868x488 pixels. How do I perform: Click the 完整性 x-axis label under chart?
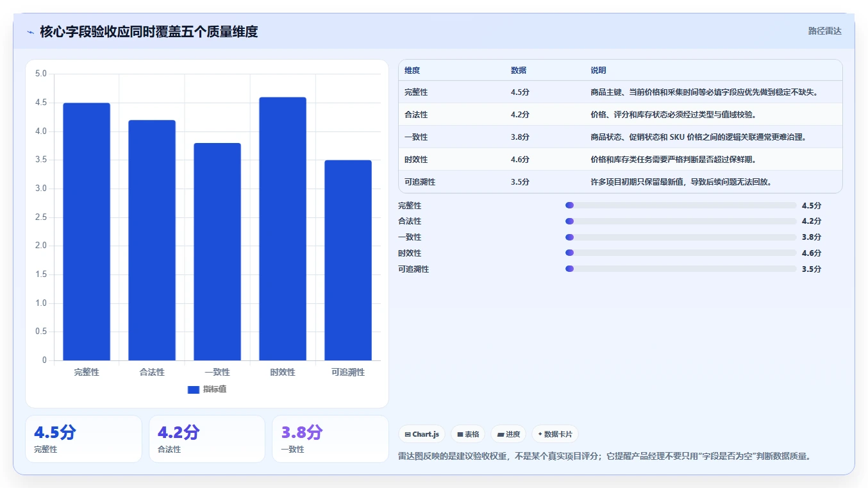click(x=87, y=372)
